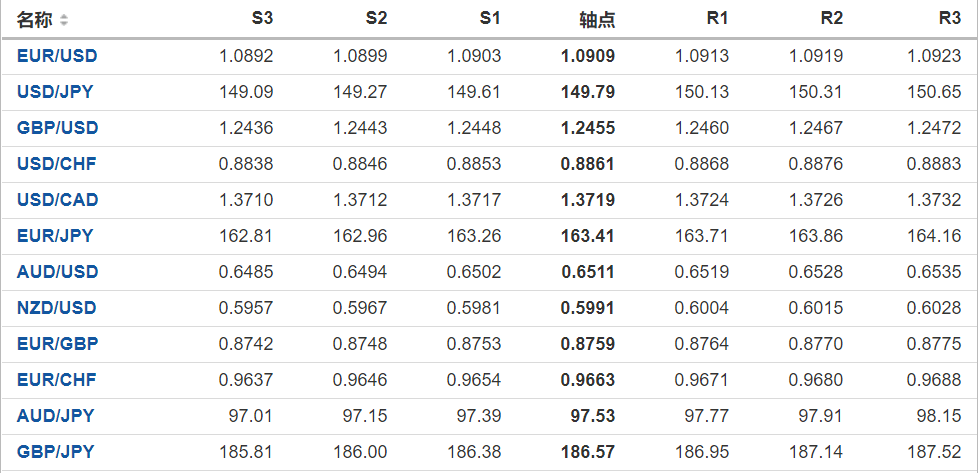Open the GBP/JPY pair link

tap(55, 452)
